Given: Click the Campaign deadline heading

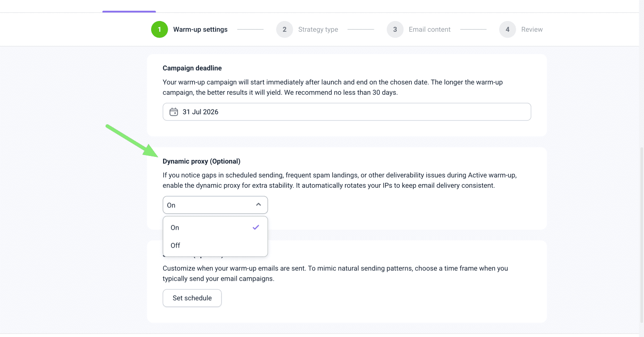Looking at the screenshot, I should pyautogui.click(x=192, y=68).
